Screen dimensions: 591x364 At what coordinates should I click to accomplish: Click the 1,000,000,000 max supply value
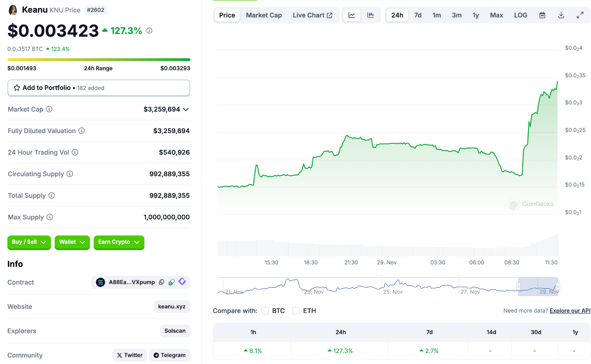pyautogui.click(x=167, y=217)
